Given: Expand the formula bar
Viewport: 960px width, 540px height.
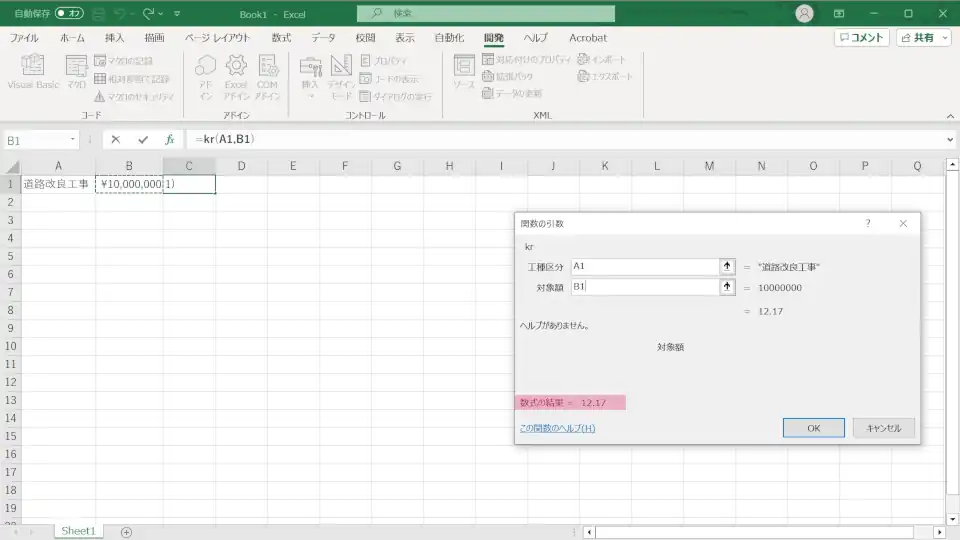Looking at the screenshot, I should [x=949, y=140].
